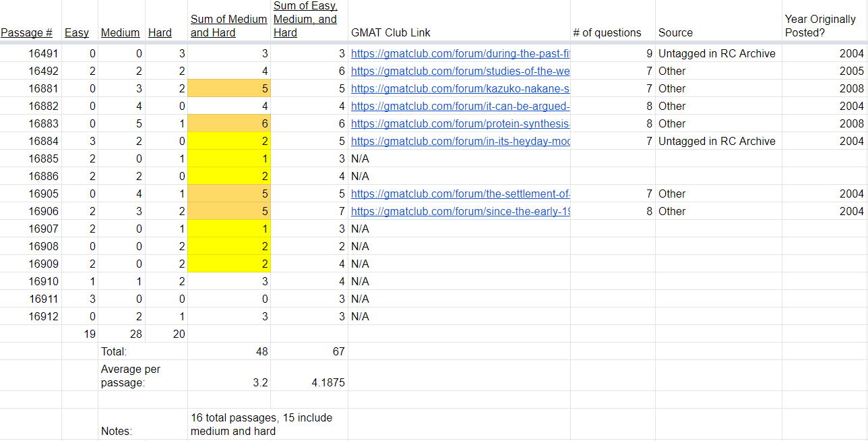Select the Easy column header cell
Image resolution: width=868 pixels, height=441 pixels.
click(76, 32)
